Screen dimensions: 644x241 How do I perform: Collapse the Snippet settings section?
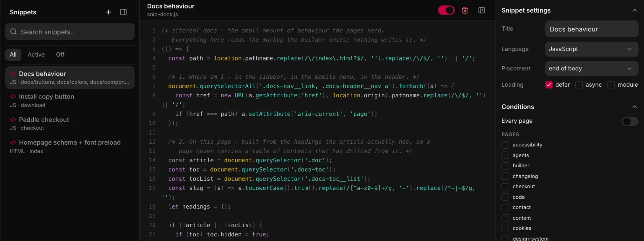[634, 10]
